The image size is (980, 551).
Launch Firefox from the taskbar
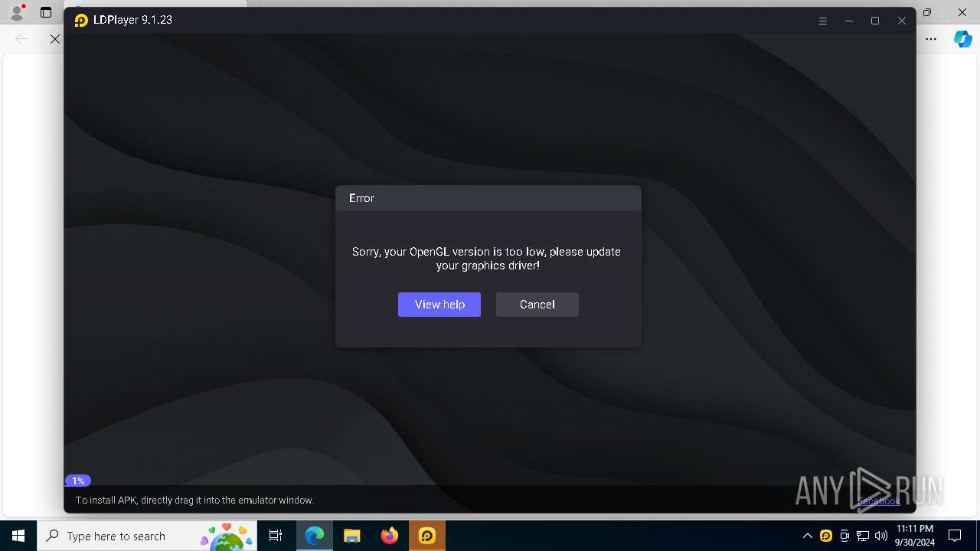[390, 536]
